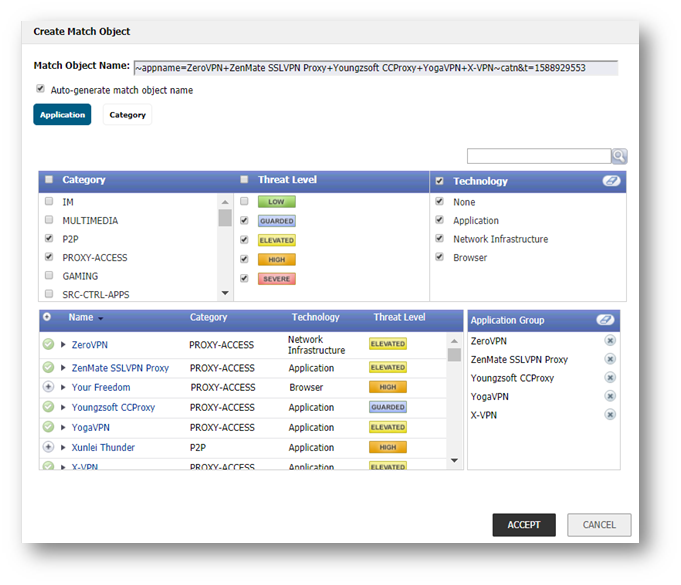Click the plus icon next to Xunlei Thunder
The image size is (681, 585).
(48, 447)
